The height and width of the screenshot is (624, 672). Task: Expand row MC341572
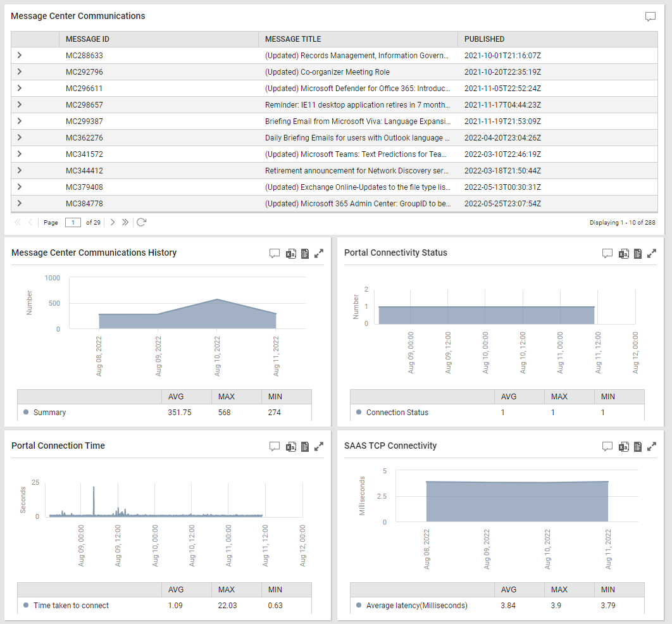point(19,154)
